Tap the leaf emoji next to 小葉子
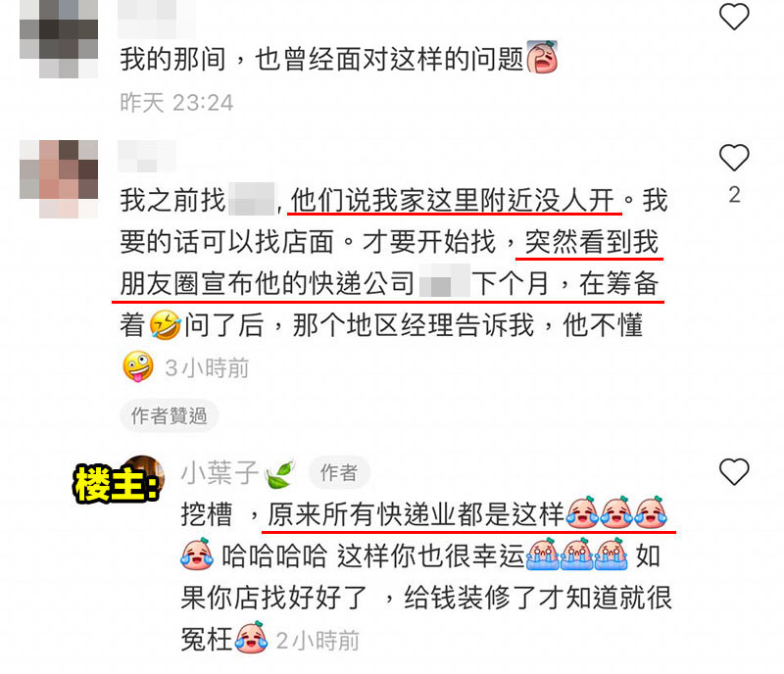Screen dimensions: 784x674 click(280, 473)
